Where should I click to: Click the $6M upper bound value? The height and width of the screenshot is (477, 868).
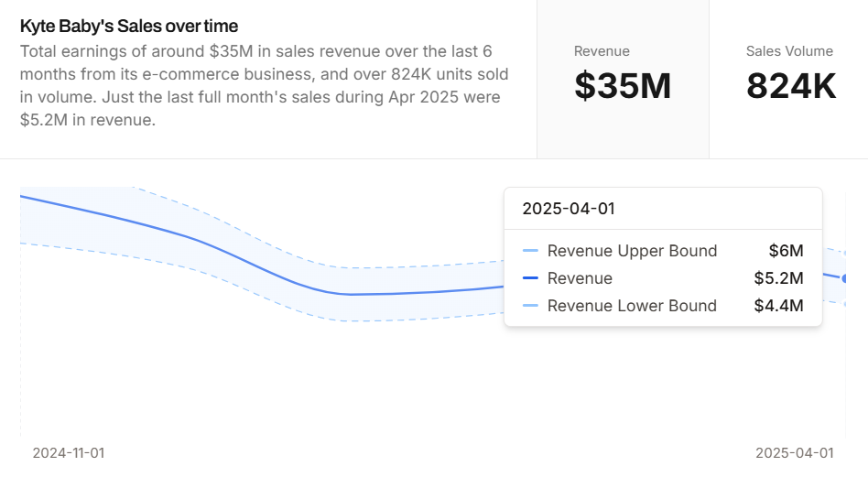[x=786, y=251]
